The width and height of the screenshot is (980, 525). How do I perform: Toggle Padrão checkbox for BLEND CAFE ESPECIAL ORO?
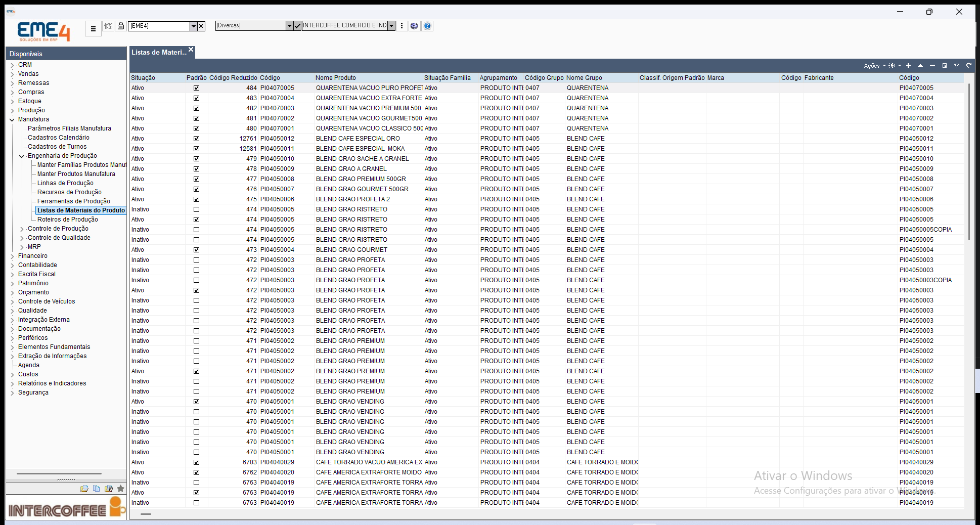tap(196, 139)
